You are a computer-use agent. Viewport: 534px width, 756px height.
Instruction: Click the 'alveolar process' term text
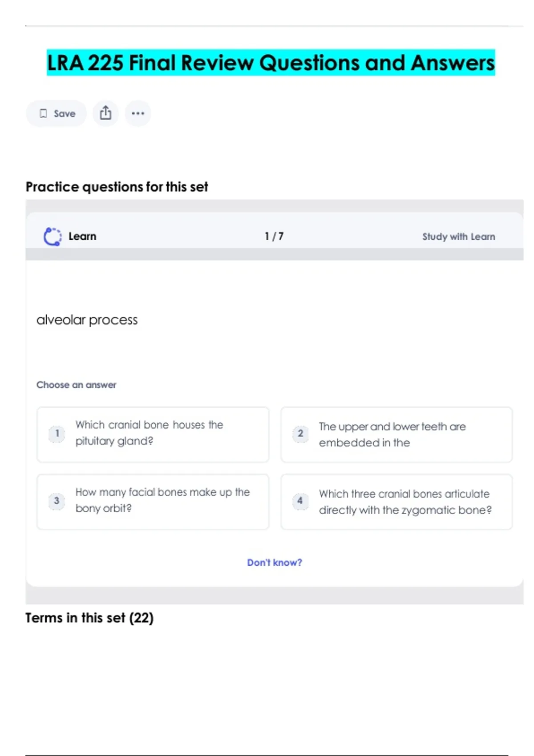[x=87, y=320]
